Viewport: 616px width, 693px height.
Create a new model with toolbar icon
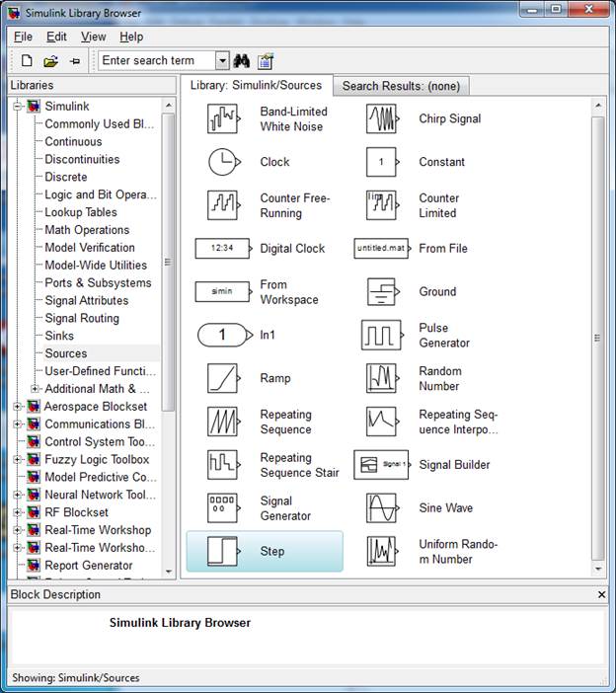pos(27,60)
